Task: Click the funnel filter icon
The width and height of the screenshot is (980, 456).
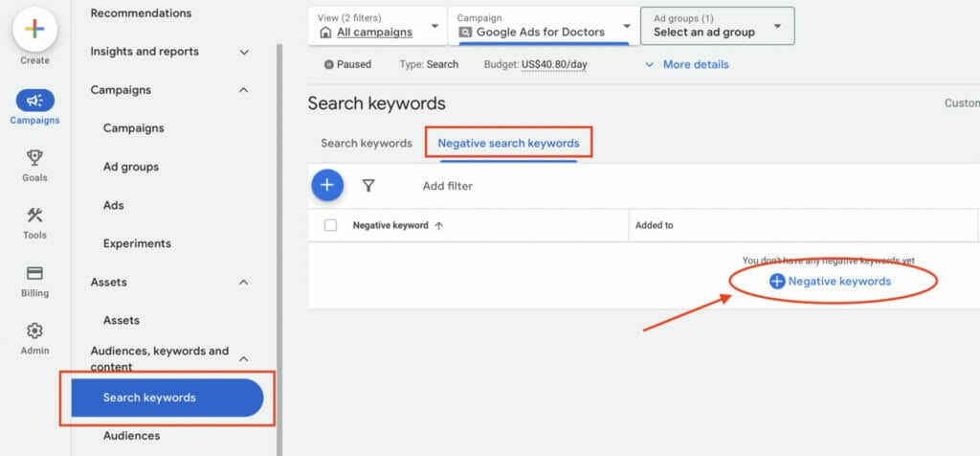Action: (368, 186)
